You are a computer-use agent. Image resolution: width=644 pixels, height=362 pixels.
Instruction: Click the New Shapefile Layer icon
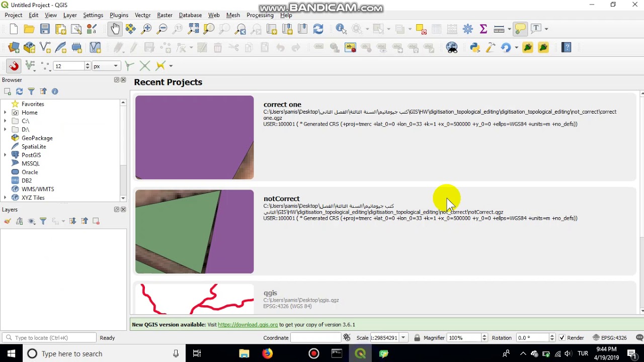[x=45, y=48]
